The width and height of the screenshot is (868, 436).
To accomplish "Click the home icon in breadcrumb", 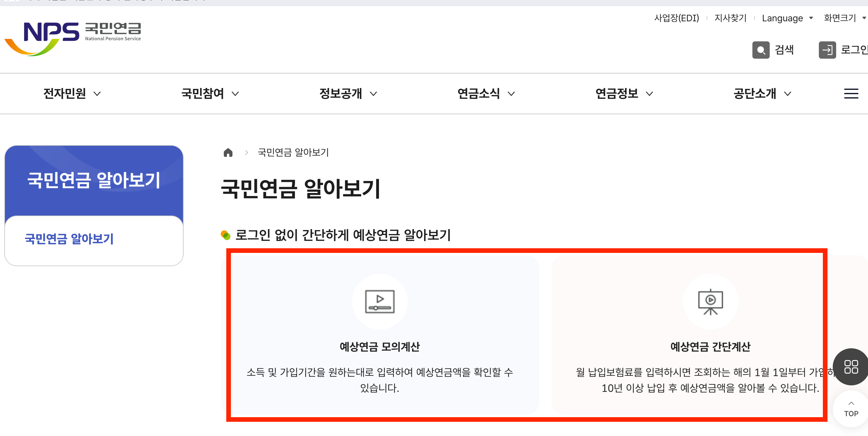I will (x=228, y=153).
